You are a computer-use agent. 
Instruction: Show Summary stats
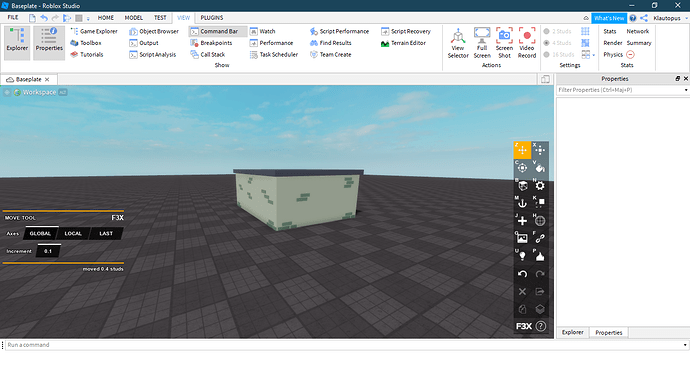(639, 43)
